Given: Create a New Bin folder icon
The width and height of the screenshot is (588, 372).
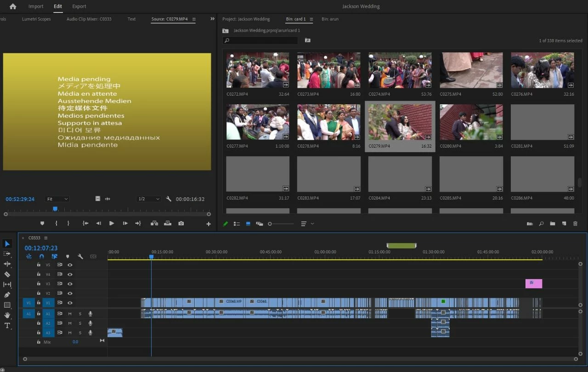Looking at the screenshot, I should click(553, 224).
